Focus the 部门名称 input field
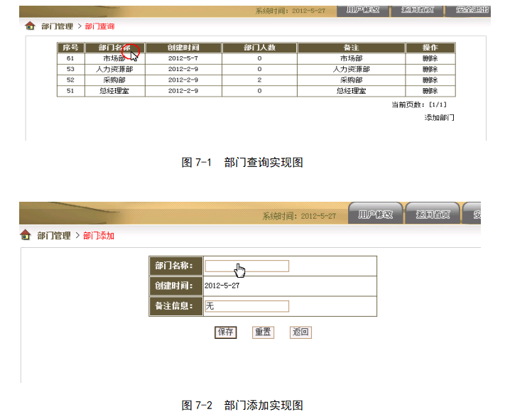The height and width of the screenshot is (417, 532). click(247, 266)
